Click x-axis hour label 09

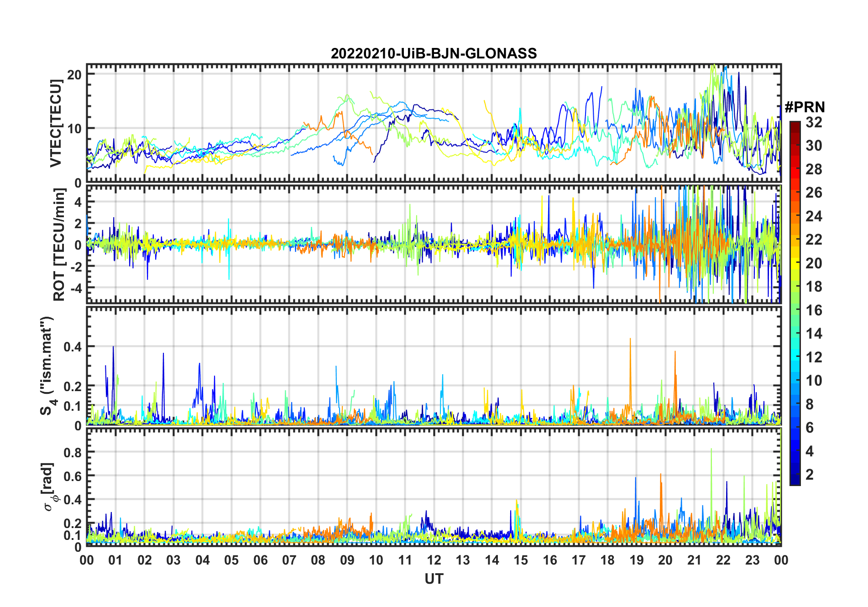click(x=347, y=560)
